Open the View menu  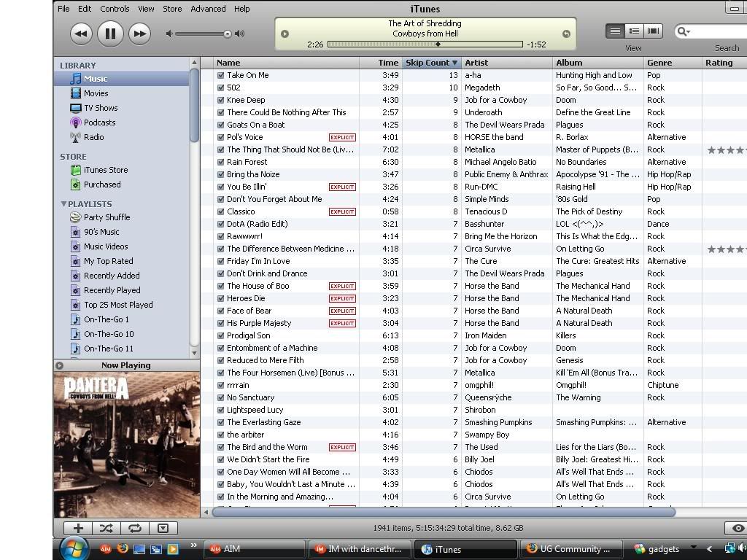coord(146,9)
